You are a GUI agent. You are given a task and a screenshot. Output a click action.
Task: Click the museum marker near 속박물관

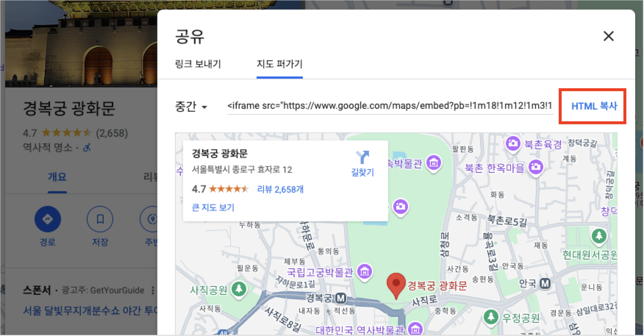[434, 162]
